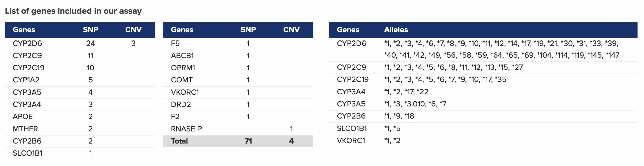Click the 'List of genes included' heading

[73, 11]
